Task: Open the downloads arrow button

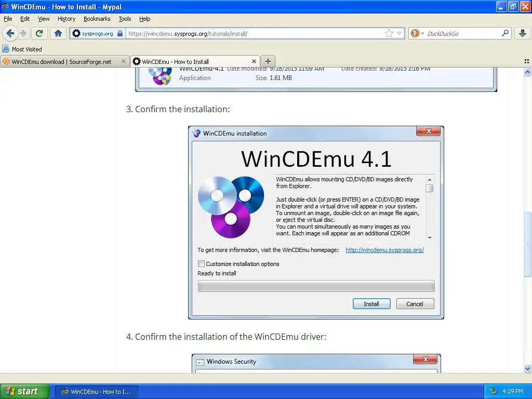Action: click(523, 33)
